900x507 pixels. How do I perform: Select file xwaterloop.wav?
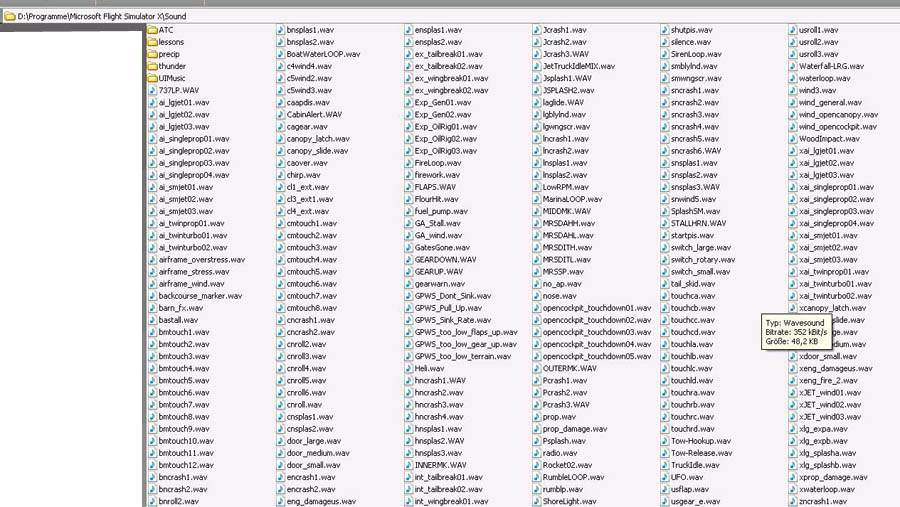827,489
